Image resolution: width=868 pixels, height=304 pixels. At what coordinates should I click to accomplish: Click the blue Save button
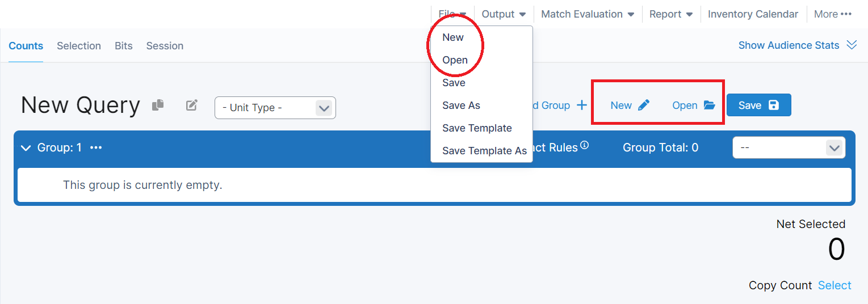coord(758,105)
